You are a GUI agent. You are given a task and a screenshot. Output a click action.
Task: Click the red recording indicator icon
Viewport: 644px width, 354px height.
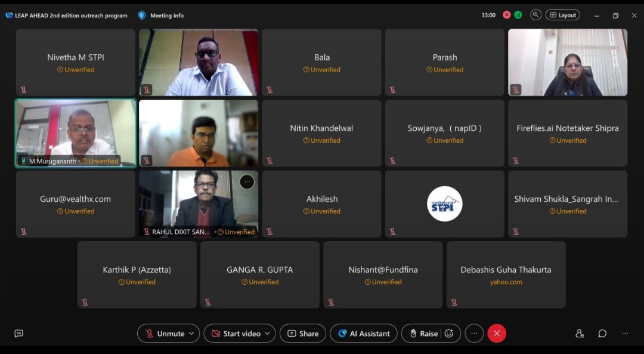(507, 15)
